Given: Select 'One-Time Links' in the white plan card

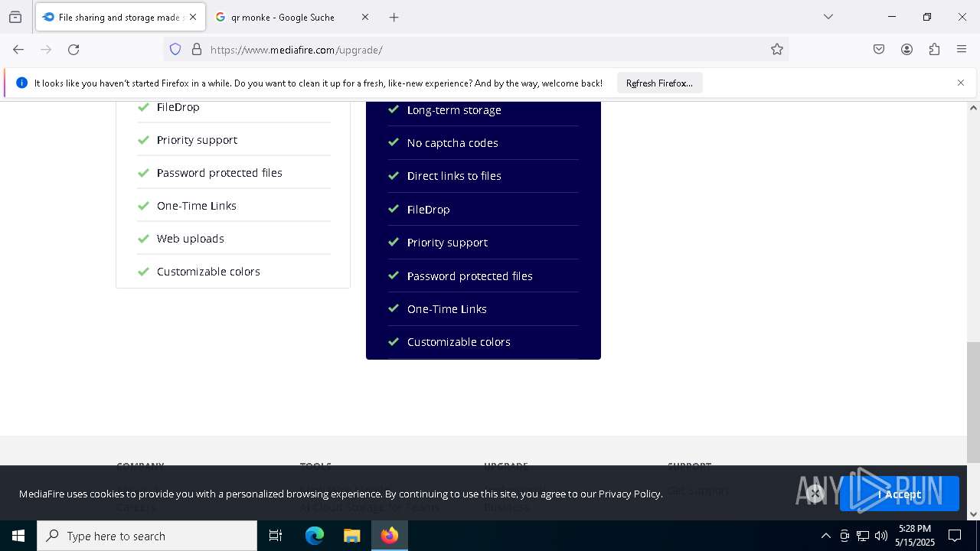Looking at the screenshot, I should click(197, 206).
